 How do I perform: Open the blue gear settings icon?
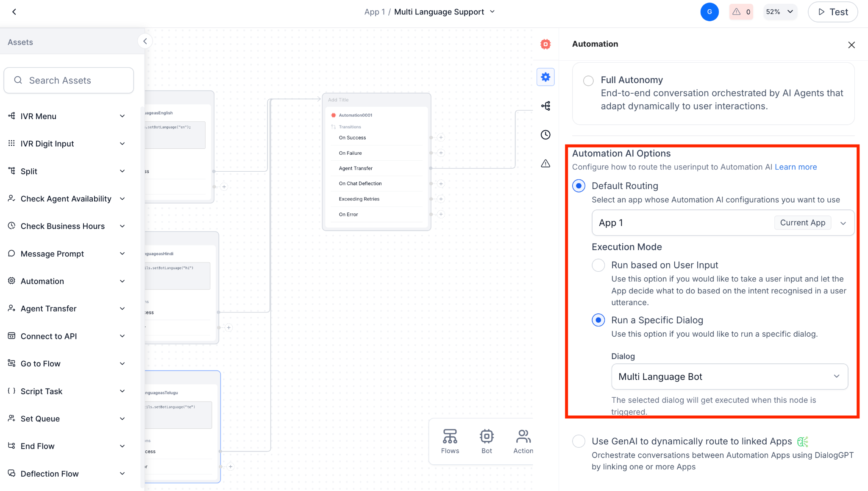pyautogui.click(x=545, y=77)
